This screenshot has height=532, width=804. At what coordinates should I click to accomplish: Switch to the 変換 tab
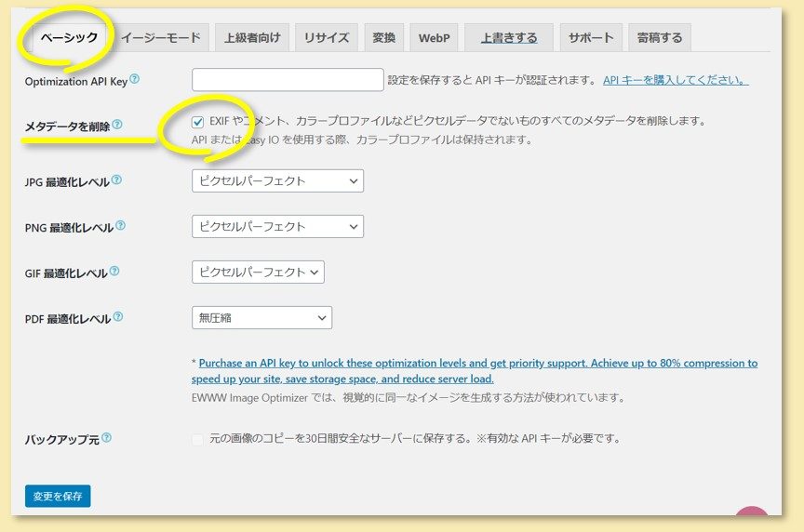point(384,37)
